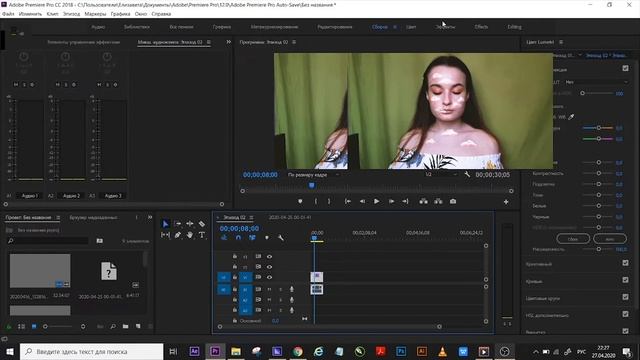Viewport: 640px width, 360px height.
Task: Expand hidden panels with double chevron
Action: 229,42
